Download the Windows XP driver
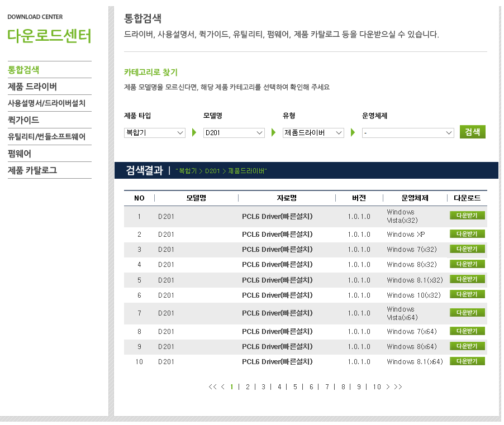This screenshot has width=504, height=425. click(467, 234)
